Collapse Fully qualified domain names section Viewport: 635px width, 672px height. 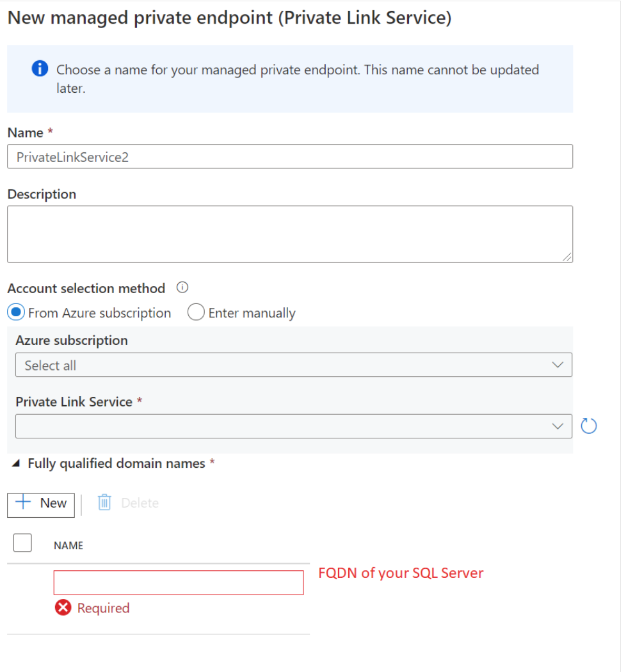pos(16,463)
